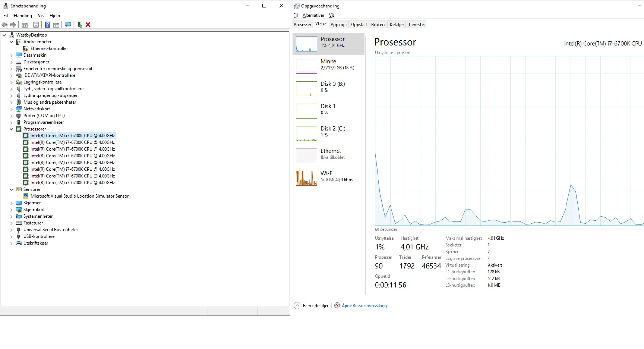Click the Forward arrow in Enhetsbehandling toolbar
644x349 pixels.
point(13,25)
